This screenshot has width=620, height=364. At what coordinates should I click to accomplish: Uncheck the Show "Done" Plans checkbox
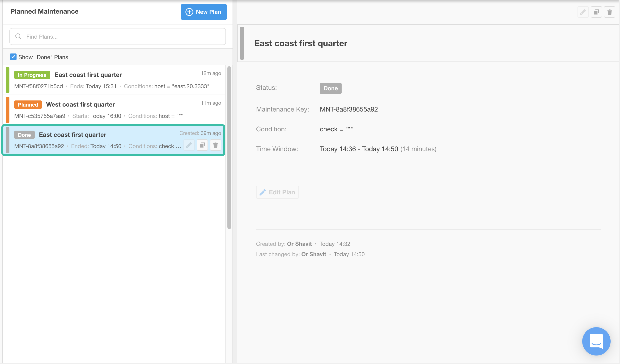click(x=13, y=57)
